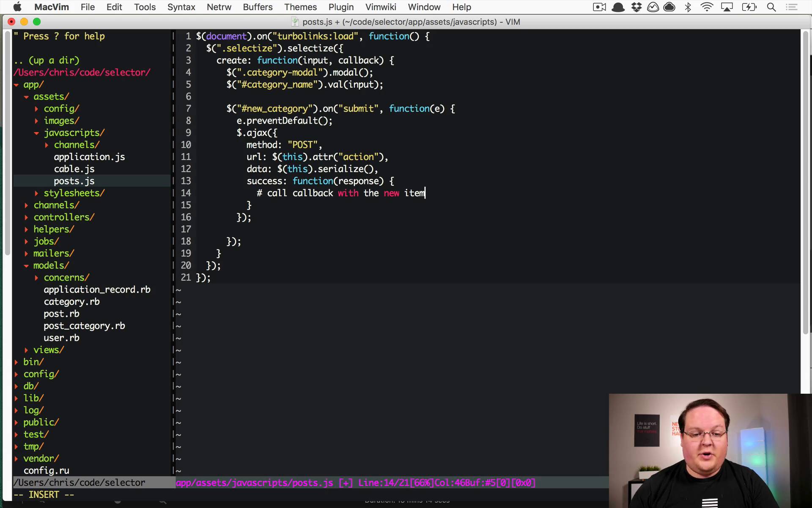Click the battery charging status icon

(749, 7)
